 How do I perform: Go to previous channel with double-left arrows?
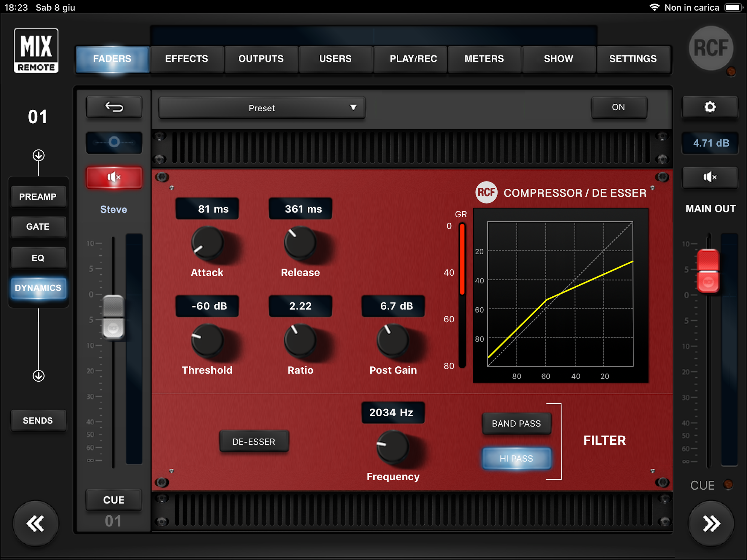(x=36, y=524)
